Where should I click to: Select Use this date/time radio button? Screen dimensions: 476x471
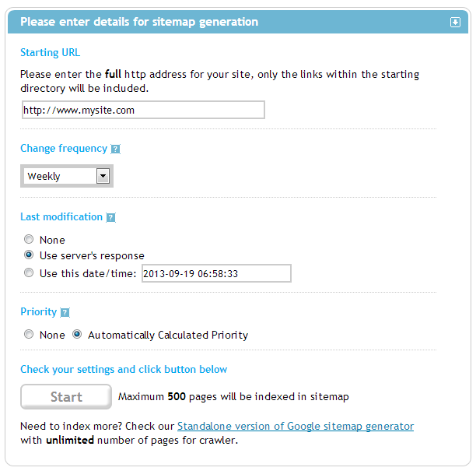29,272
